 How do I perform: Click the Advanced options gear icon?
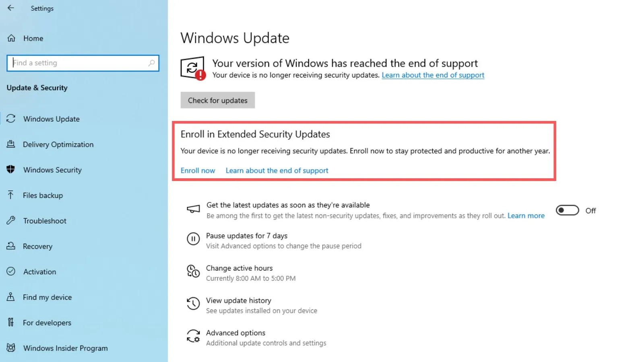click(x=193, y=336)
